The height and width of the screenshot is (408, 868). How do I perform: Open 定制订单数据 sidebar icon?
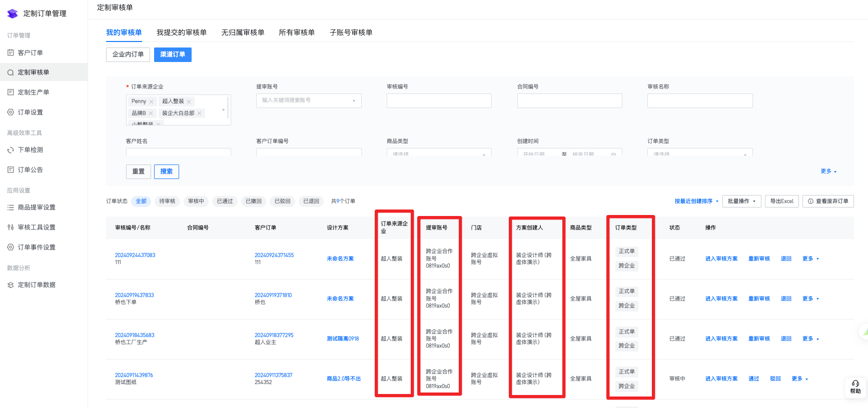[11, 285]
